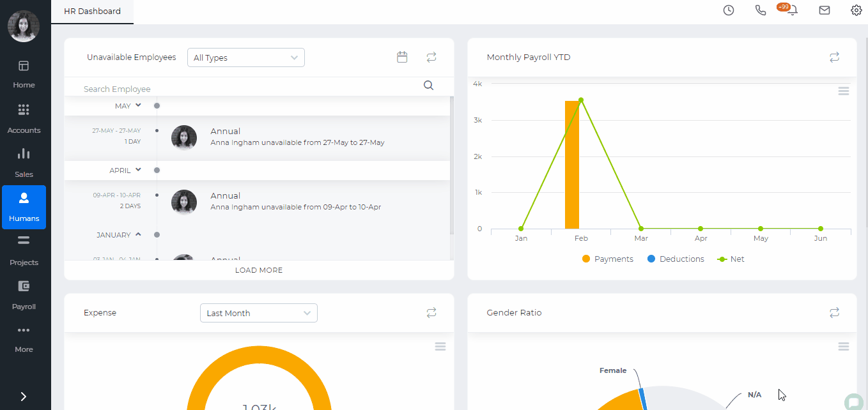Click the LOAD MORE button

(x=259, y=270)
